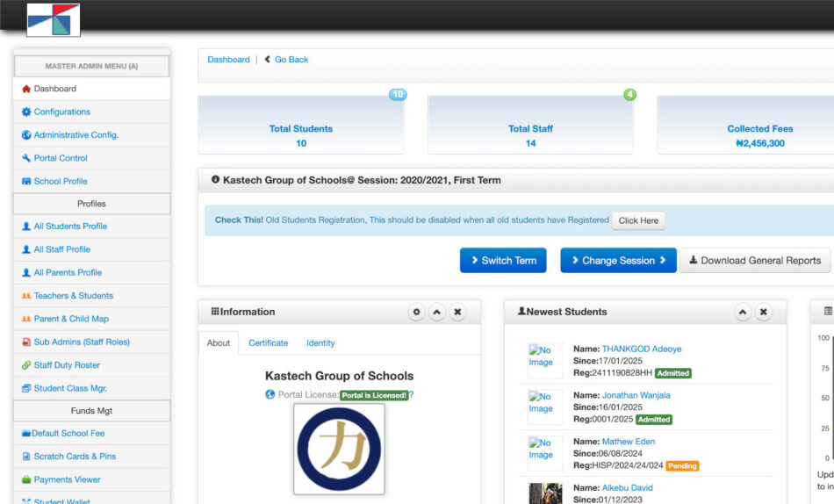Click Download General Reports button
834x504 pixels.
tap(754, 261)
